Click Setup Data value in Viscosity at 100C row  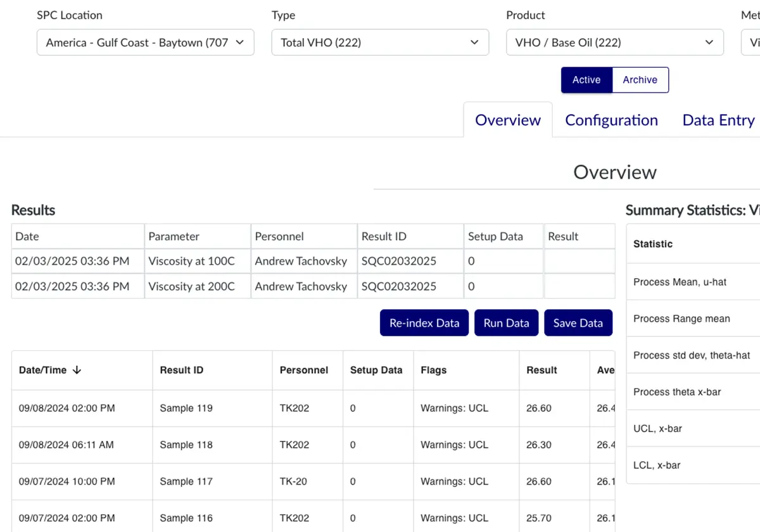click(471, 261)
